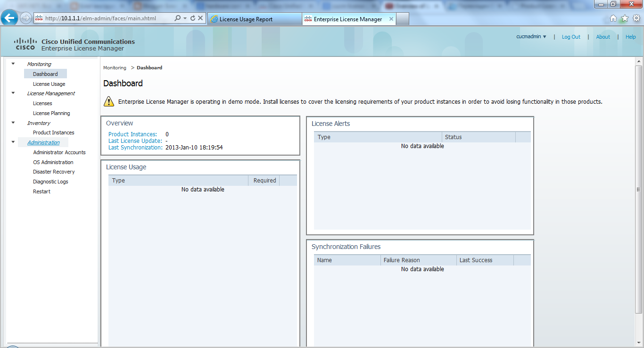
Task: Click the Last License Update link
Action: pos(135,141)
